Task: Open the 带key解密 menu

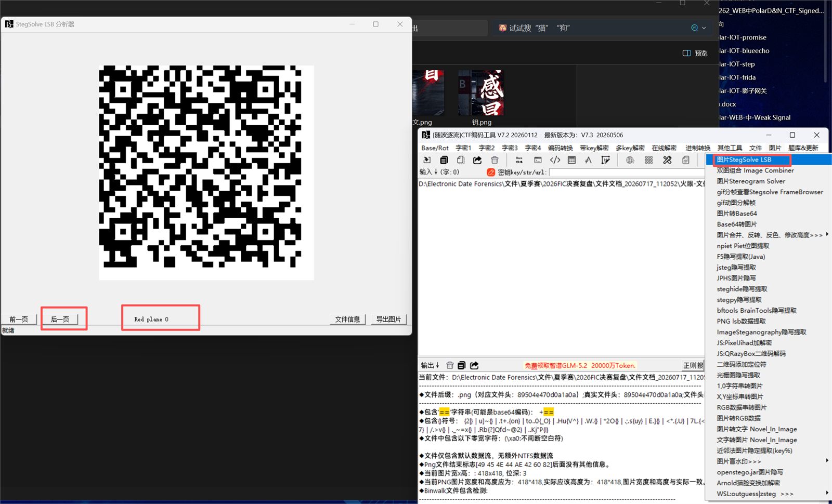Action: [594, 148]
